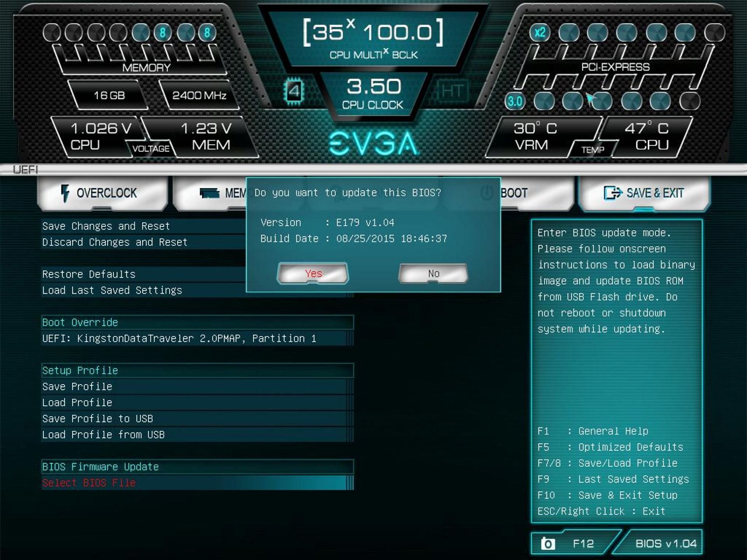
Task: Click the CPU core count chip icon
Action: (294, 91)
